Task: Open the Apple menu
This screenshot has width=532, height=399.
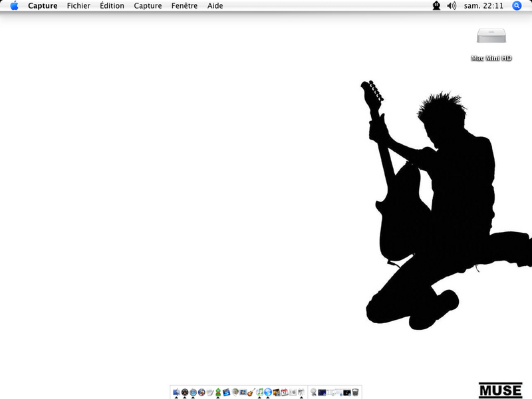Action: pos(14,5)
